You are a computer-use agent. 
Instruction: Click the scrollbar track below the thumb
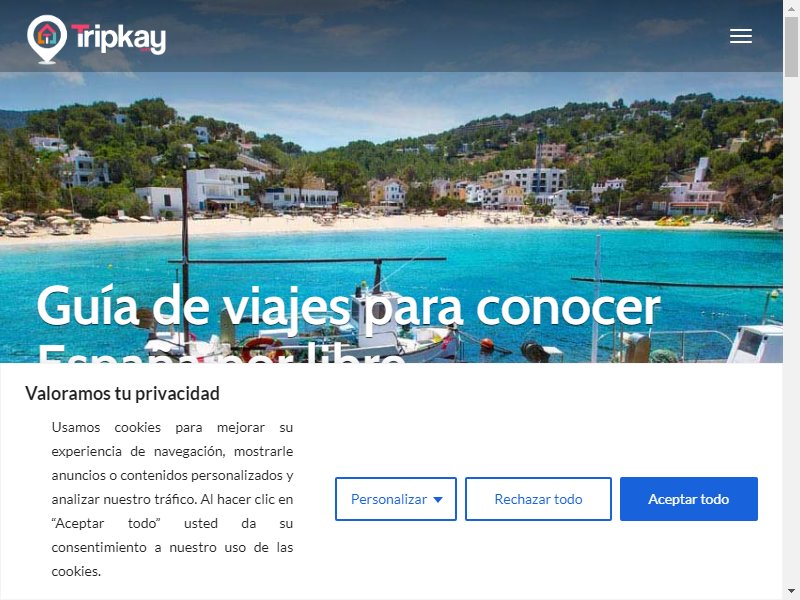791,332
